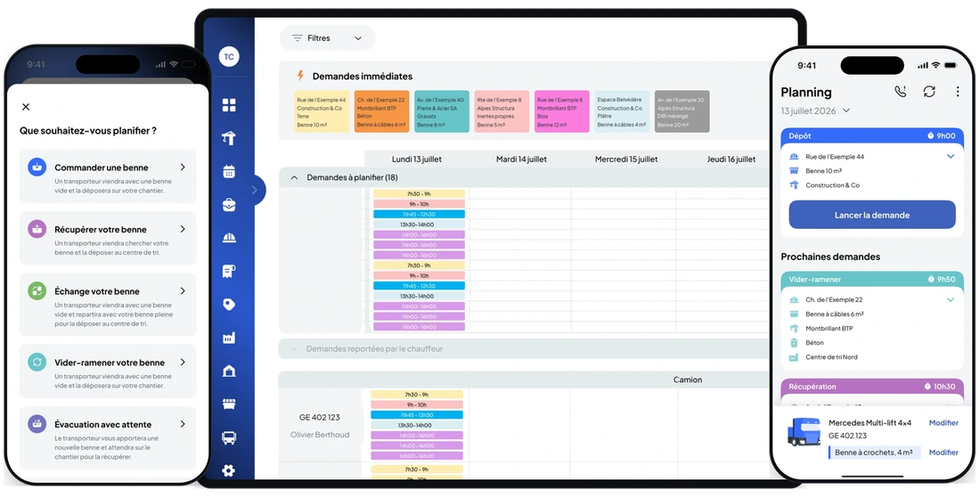Open the teal Av. de l'Exemple 40 card
The width and height of the screenshot is (980, 497).
[x=442, y=111]
